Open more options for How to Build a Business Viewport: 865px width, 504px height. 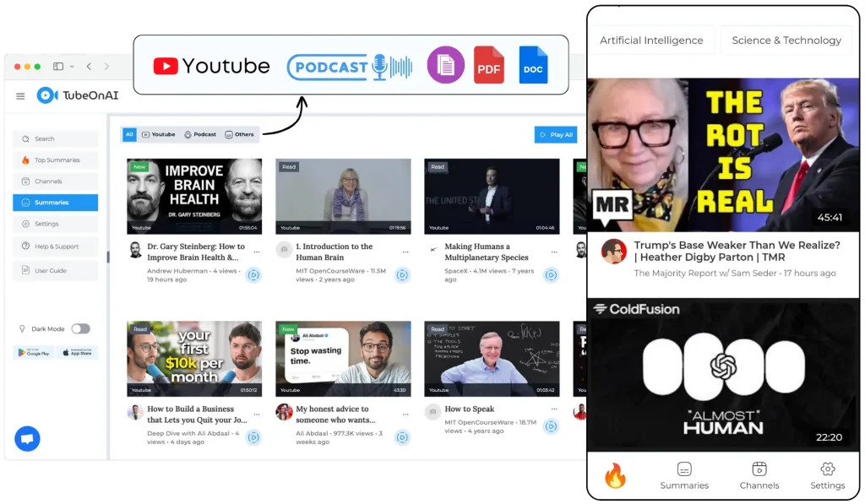pyautogui.click(x=257, y=415)
